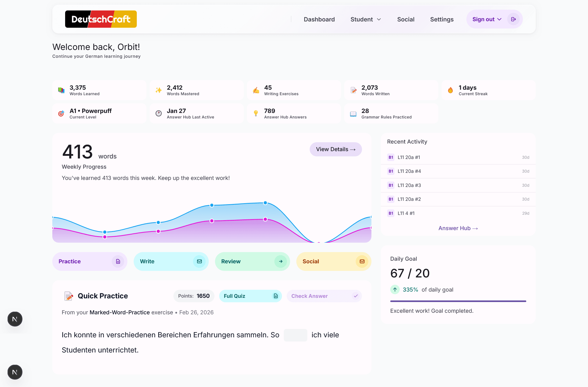588x387 pixels.
Task: Click the logout icon next to Sign out
Action: [513, 19]
